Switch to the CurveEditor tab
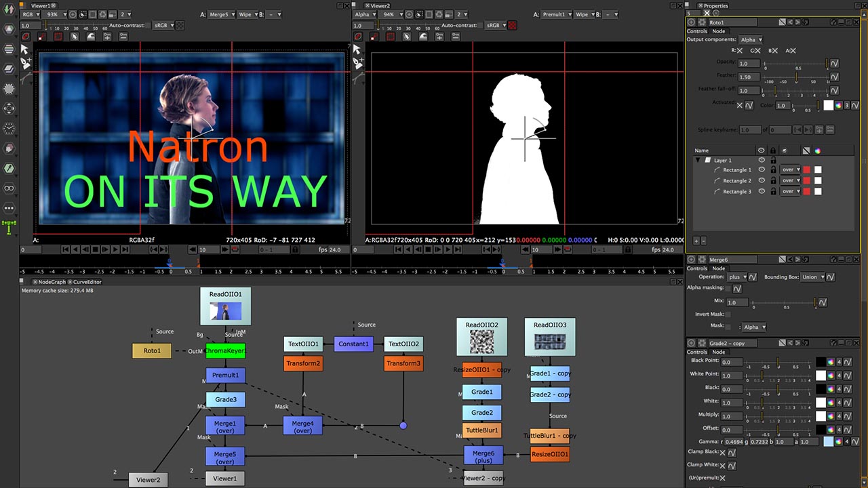The image size is (868, 488). tap(87, 282)
